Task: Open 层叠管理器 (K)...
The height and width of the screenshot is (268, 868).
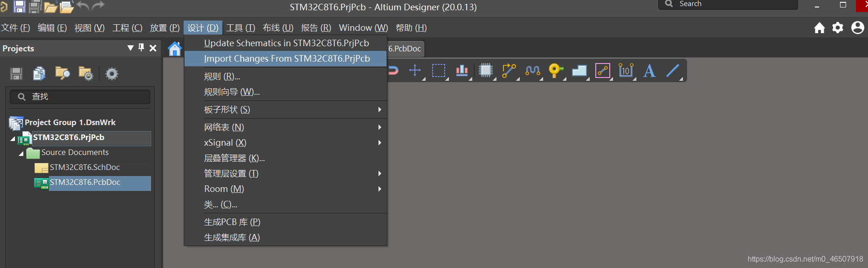Action: (286, 158)
